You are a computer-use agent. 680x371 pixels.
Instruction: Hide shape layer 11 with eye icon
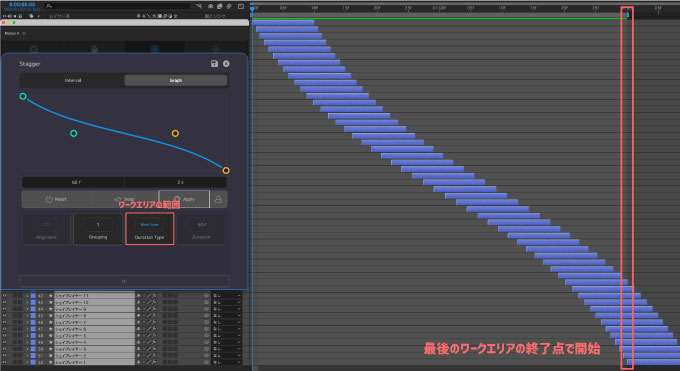pyautogui.click(x=4, y=296)
